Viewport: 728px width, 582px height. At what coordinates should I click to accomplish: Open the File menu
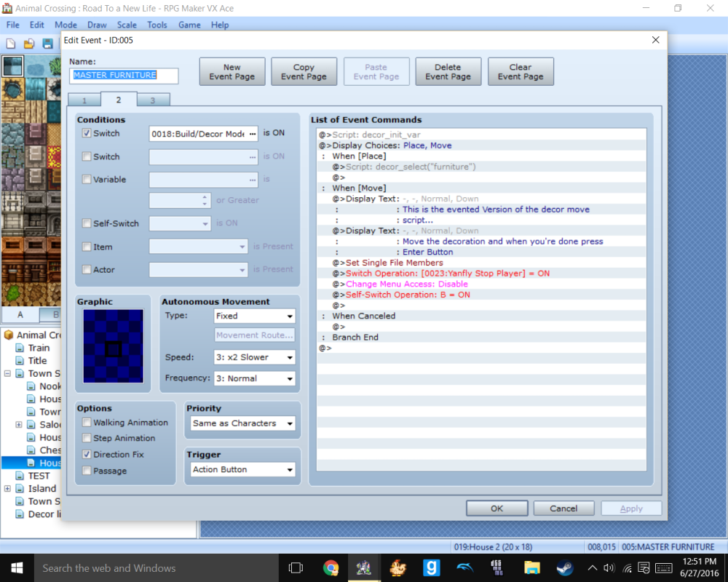(x=12, y=25)
